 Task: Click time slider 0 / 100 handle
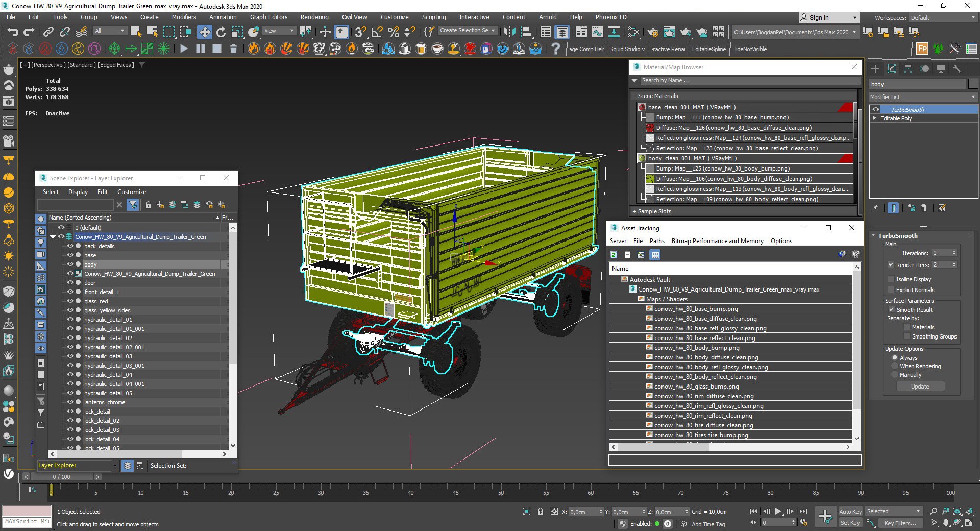[x=62, y=477]
